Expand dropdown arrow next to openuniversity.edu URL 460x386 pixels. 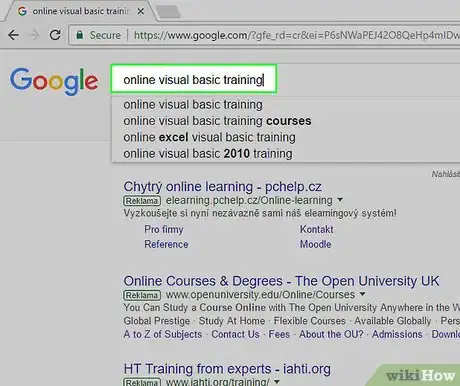(362, 294)
